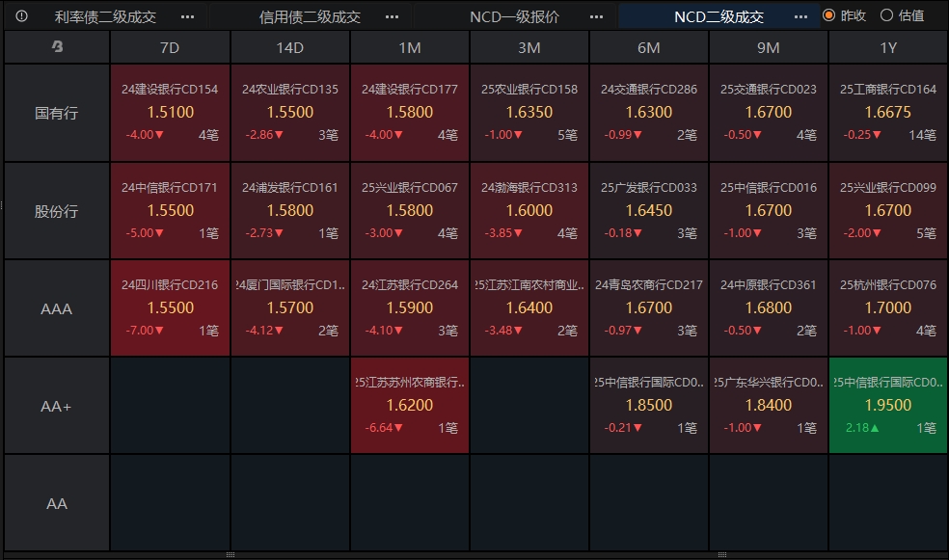Select the AA row label
This screenshot has width=949, height=560.
point(56,503)
